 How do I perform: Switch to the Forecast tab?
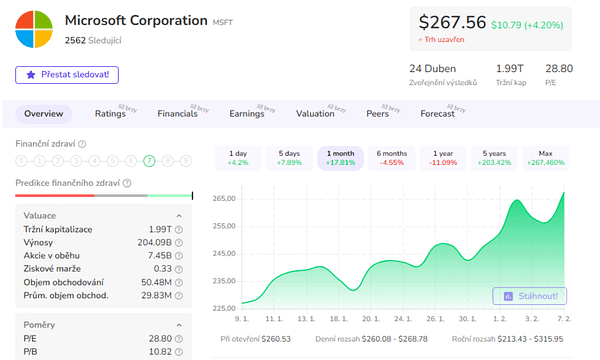point(437,114)
